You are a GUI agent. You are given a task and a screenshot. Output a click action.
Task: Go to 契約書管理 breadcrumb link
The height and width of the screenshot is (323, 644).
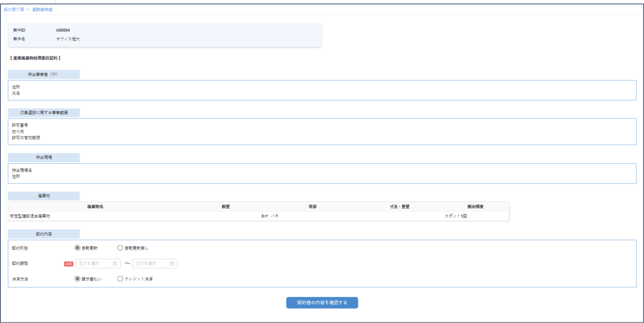[14, 10]
